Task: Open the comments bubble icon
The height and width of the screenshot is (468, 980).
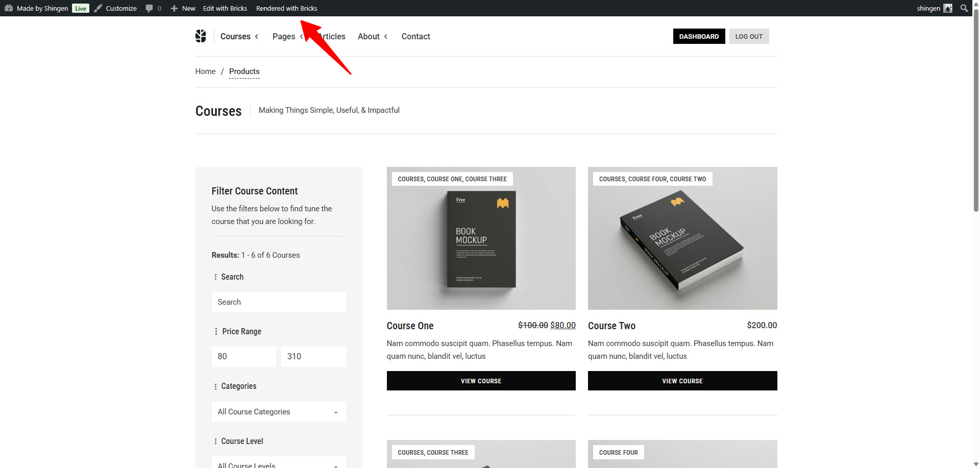Action: click(x=149, y=8)
